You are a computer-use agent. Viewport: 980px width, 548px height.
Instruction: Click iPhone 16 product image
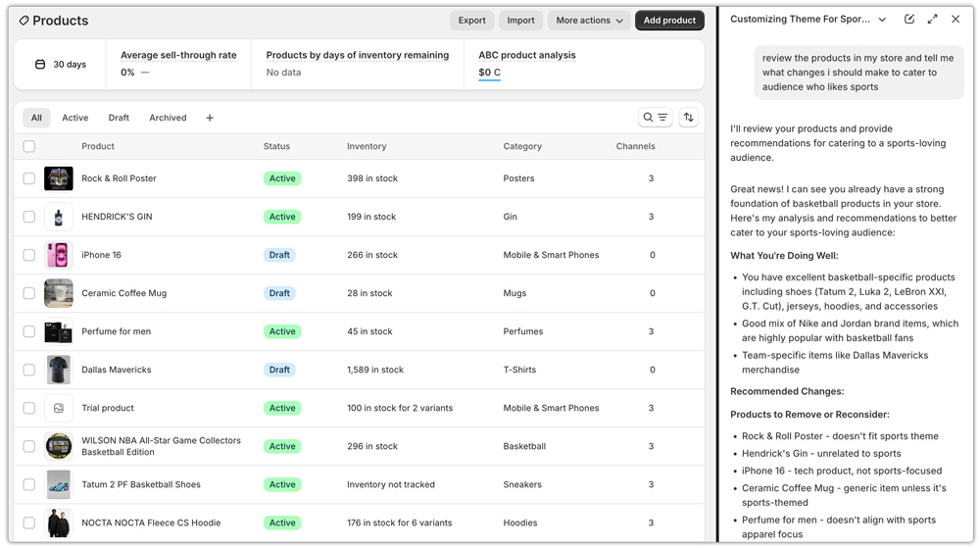coord(59,255)
